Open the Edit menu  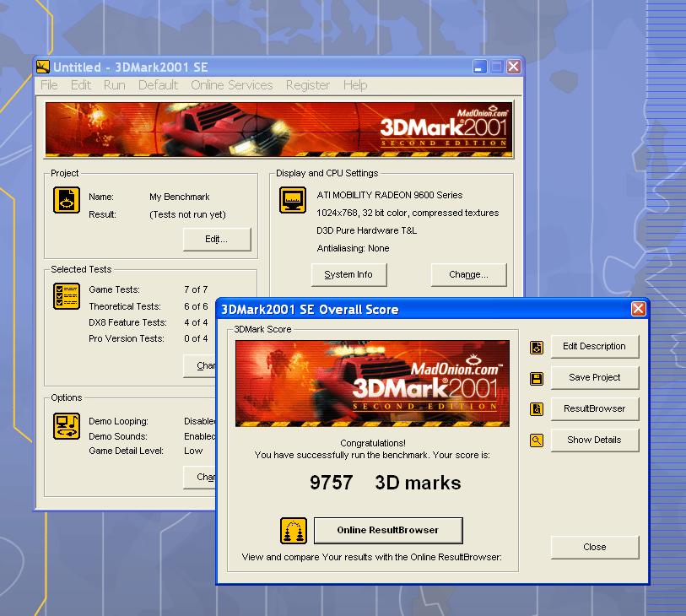[x=81, y=85]
